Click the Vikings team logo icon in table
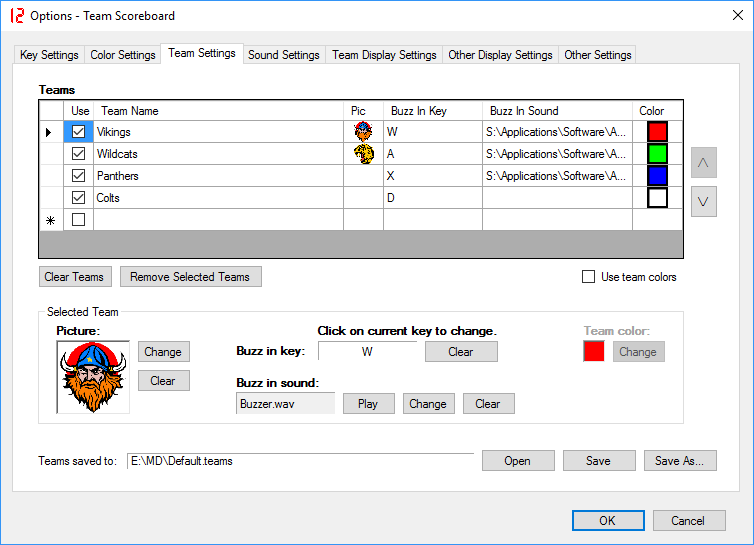The height and width of the screenshot is (545, 754). click(363, 132)
